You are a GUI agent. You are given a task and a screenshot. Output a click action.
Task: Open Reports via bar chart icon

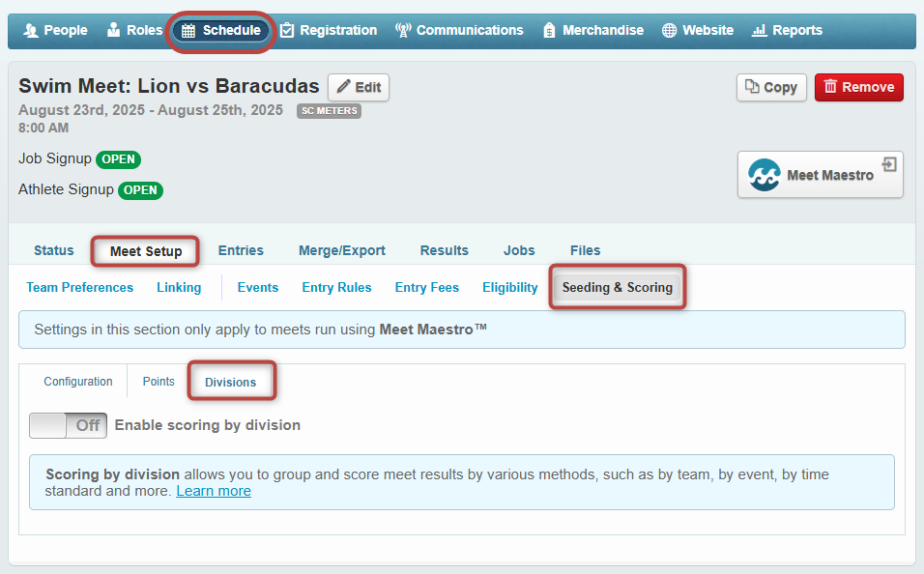coord(759,31)
